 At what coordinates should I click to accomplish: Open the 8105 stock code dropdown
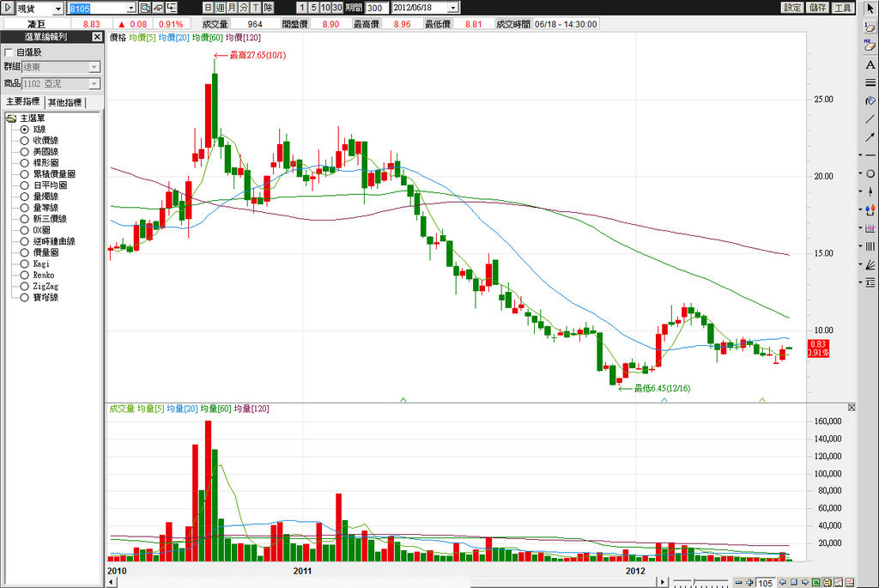130,9
